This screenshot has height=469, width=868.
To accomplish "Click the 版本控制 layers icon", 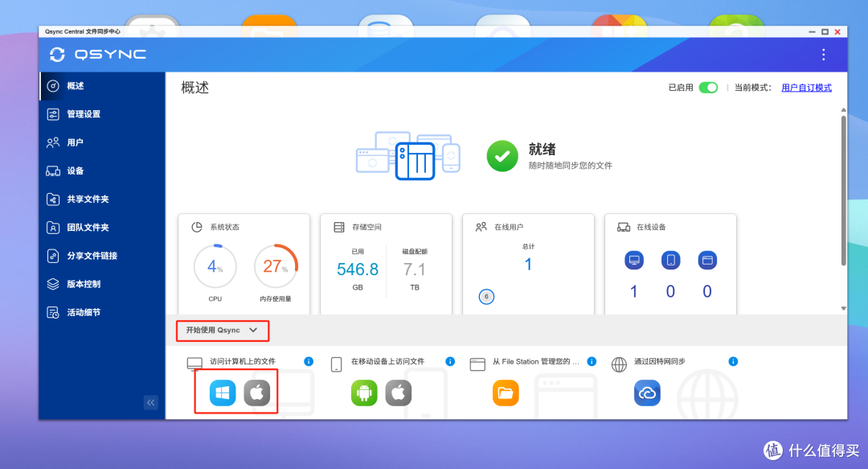I will [53, 284].
